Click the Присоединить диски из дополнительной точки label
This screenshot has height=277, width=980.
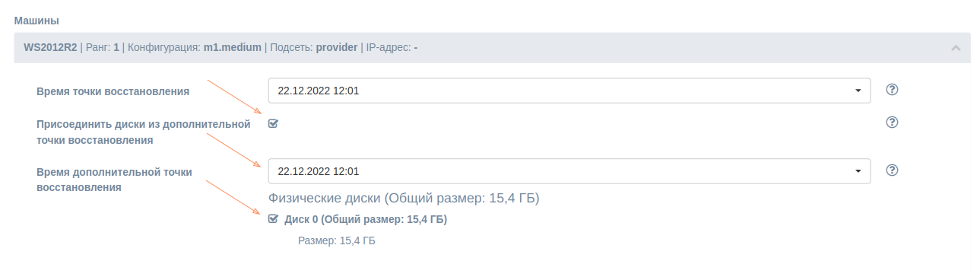[x=144, y=132]
